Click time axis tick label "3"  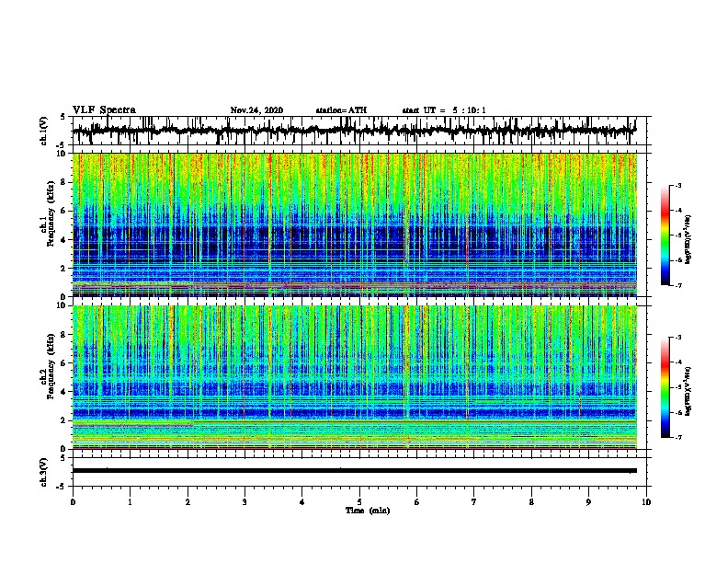point(245,502)
